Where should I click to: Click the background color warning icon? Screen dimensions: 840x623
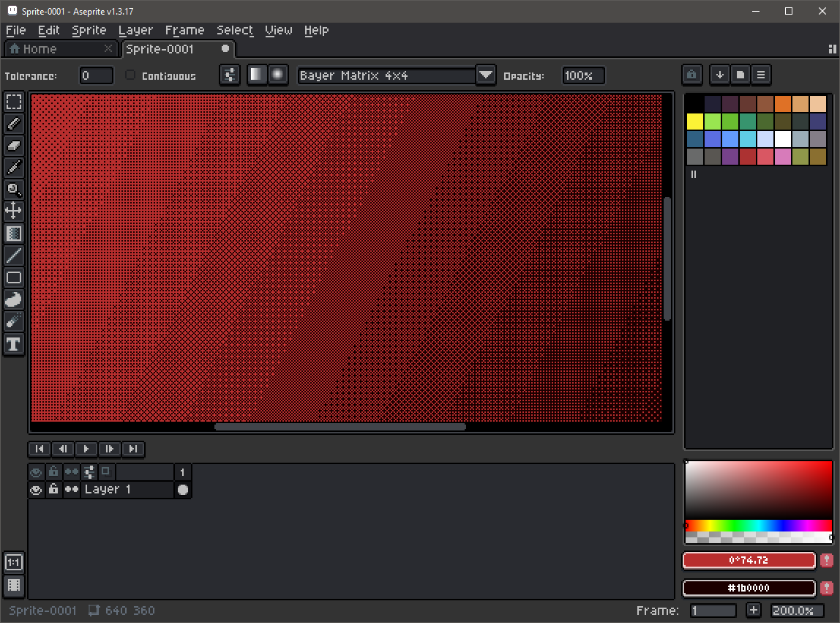[827, 588]
